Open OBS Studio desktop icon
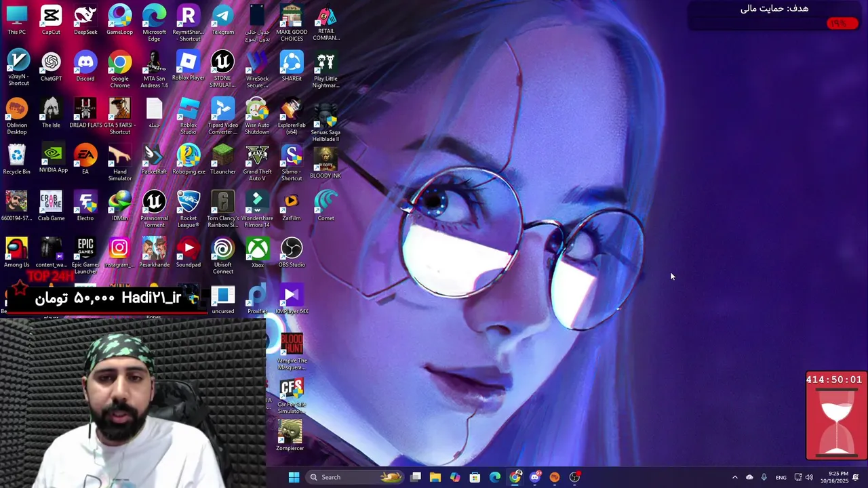The width and height of the screenshot is (868, 488). pos(292,252)
